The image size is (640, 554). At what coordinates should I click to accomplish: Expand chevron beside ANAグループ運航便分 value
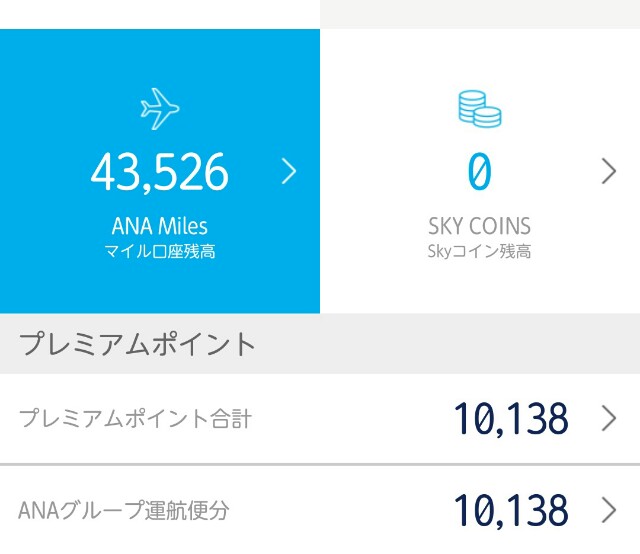(x=609, y=510)
